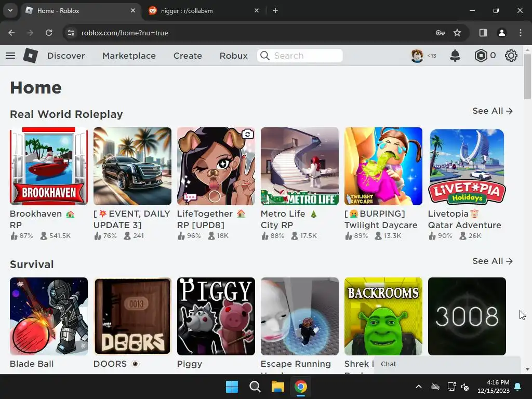
Task: Open the Chrome side panel
Action: (x=483, y=33)
